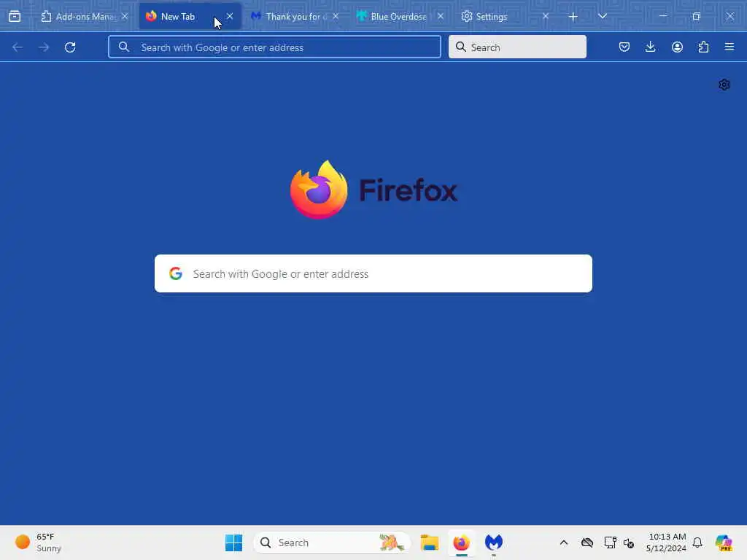Close the Add-ons Manager tab
This screenshot has width=747, height=560.
coord(125,16)
